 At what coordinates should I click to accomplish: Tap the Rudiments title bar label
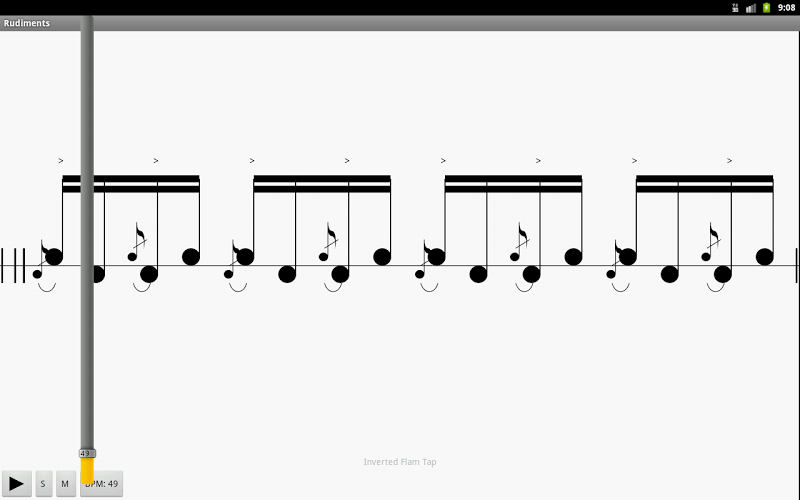27,23
